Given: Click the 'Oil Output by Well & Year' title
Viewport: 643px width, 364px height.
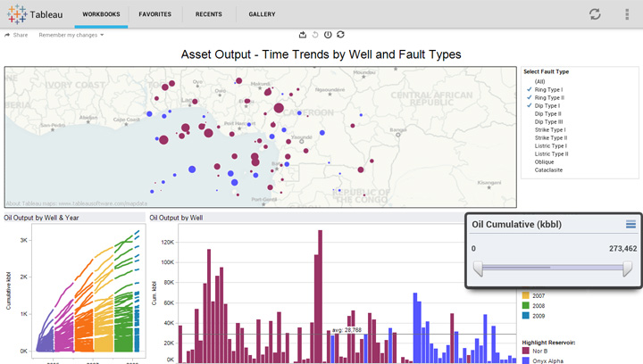Looking at the screenshot, I should click(x=41, y=218).
